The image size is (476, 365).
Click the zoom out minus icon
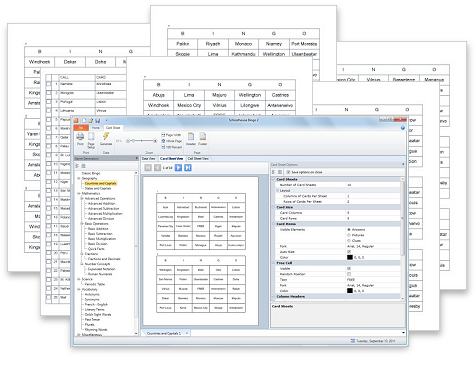128,141
